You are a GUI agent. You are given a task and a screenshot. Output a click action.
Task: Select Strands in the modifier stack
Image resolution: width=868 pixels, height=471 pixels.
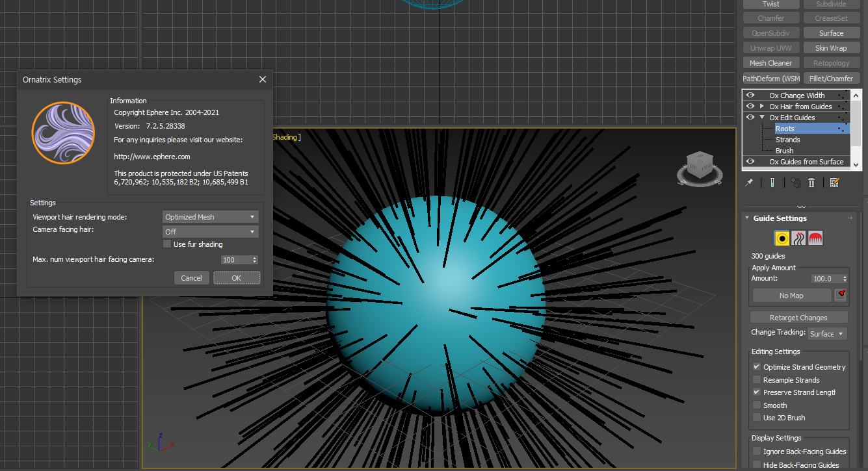point(787,140)
